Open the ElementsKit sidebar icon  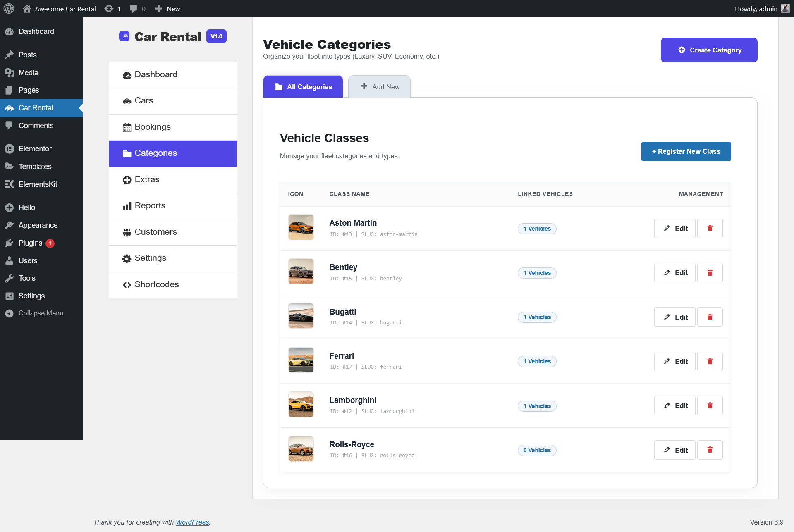pos(9,184)
